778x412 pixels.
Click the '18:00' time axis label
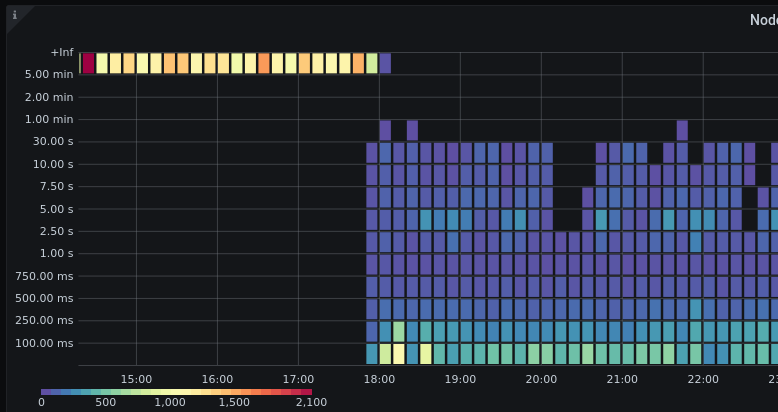pyautogui.click(x=380, y=379)
